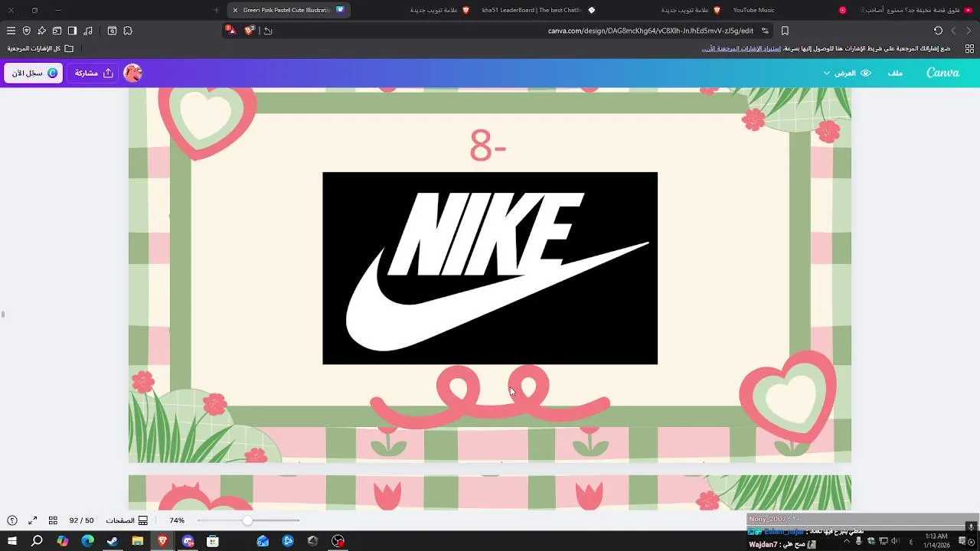Open Copilot from the taskbar
980x551 pixels.
click(63, 541)
